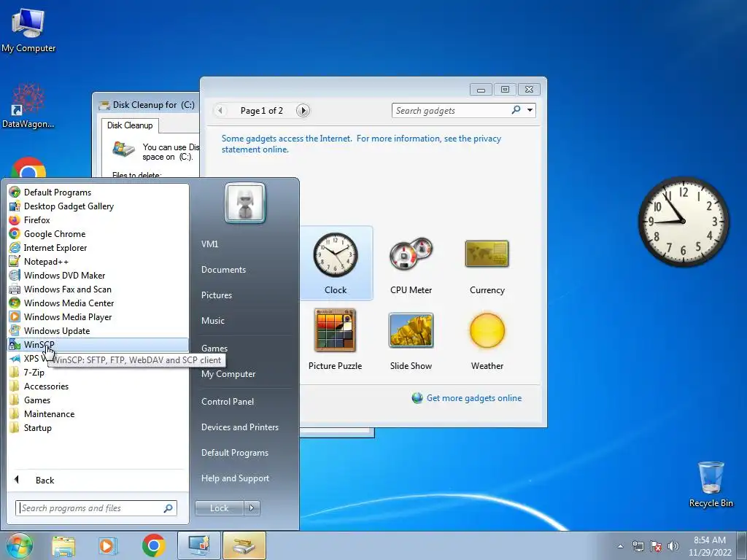Image resolution: width=747 pixels, height=560 pixels.
Task: Go to the previous gadgets page
Action: (220, 111)
